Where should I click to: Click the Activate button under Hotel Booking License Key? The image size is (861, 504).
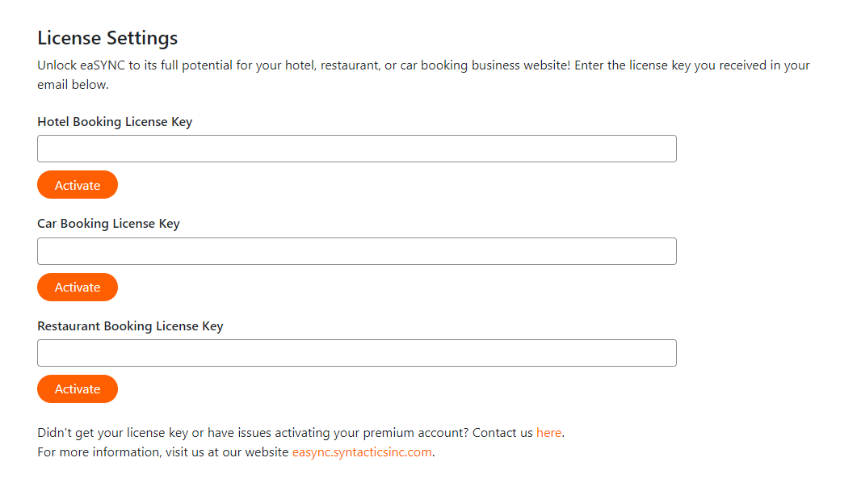[77, 184]
